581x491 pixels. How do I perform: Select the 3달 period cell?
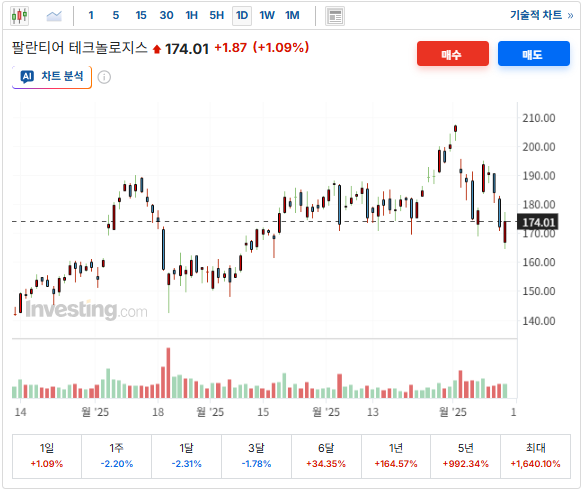(256, 456)
